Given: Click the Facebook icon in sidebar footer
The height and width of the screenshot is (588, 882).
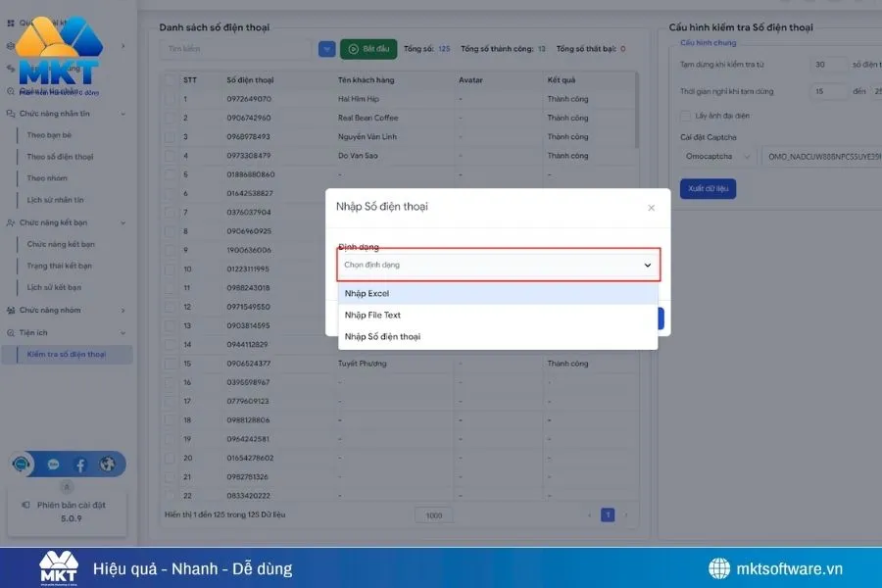Looking at the screenshot, I should (80, 465).
